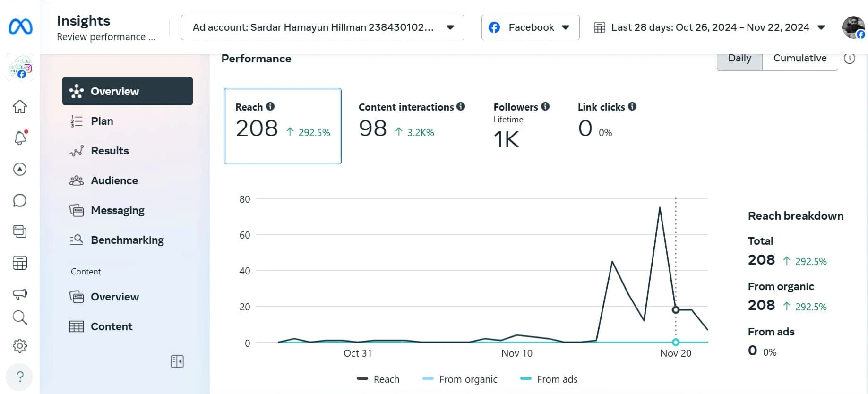Click the Help question mark icon
868x394 pixels.
[x=20, y=377]
